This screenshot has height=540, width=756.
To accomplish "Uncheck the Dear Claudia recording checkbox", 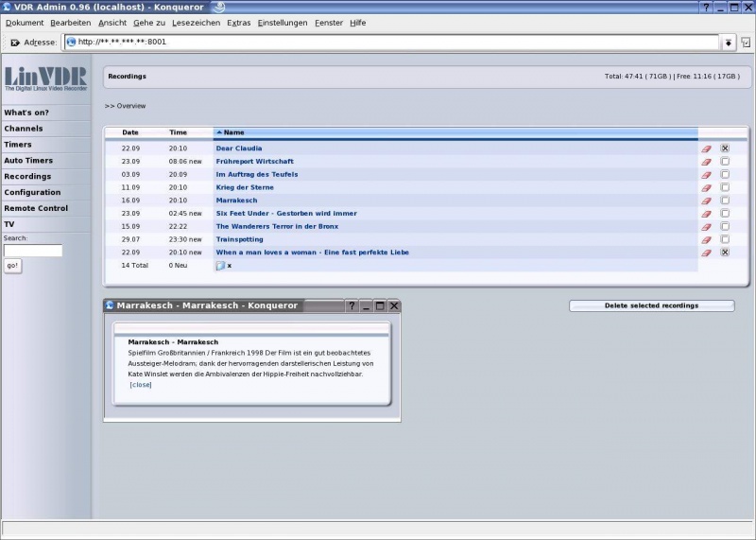I will pyautogui.click(x=725, y=148).
